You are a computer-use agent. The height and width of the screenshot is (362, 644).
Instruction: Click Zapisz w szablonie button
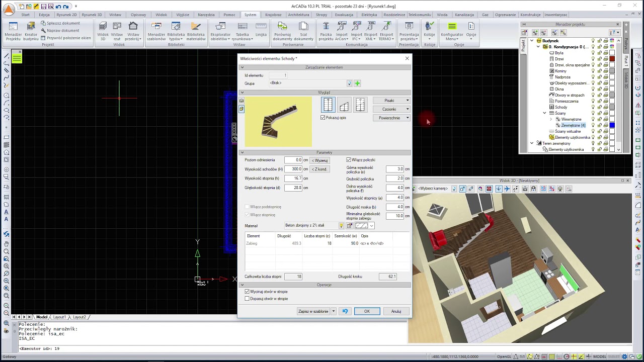pyautogui.click(x=313, y=311)
